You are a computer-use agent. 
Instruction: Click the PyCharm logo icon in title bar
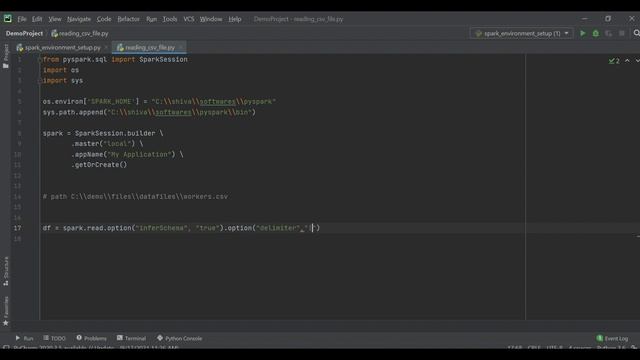8,18
